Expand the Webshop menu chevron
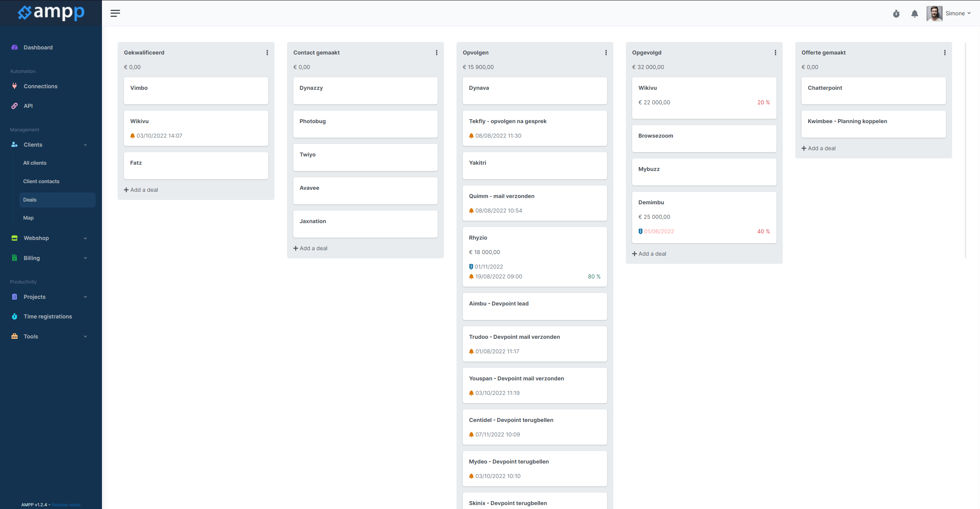Viewport: 980px width, 509px height. tap(85, 238)
